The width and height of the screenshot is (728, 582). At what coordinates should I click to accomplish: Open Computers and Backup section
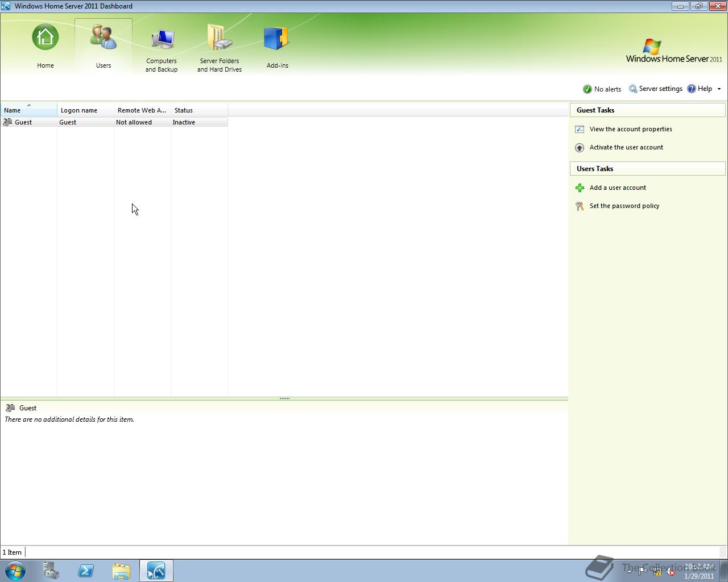pyautogui.click(x=162, y=45)
